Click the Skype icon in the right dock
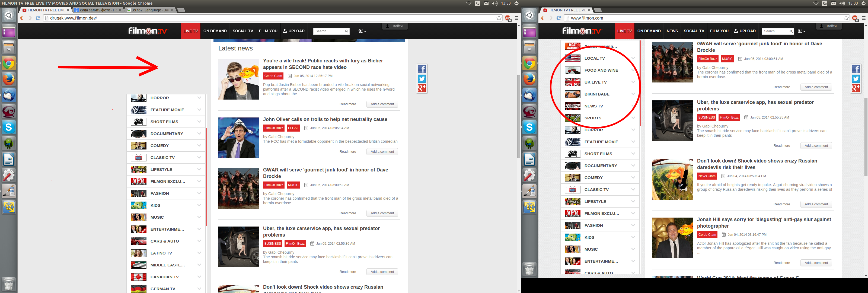 tap(529, 127)
